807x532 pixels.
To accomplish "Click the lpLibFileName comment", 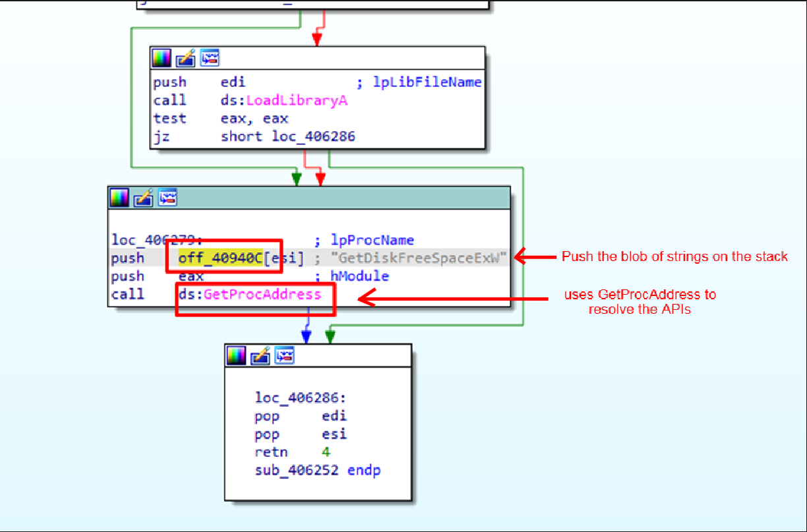I will pos(419,82).
